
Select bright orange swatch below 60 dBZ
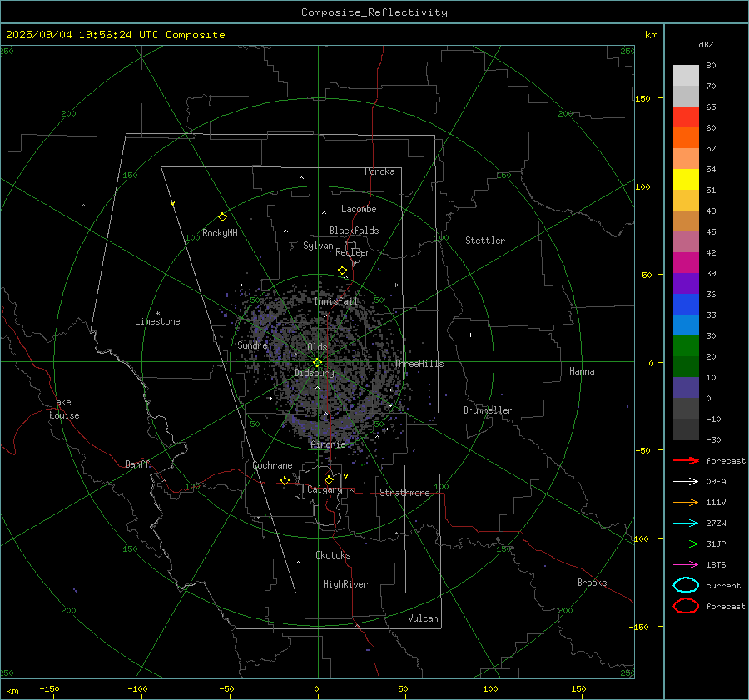(x=686, y=138)
